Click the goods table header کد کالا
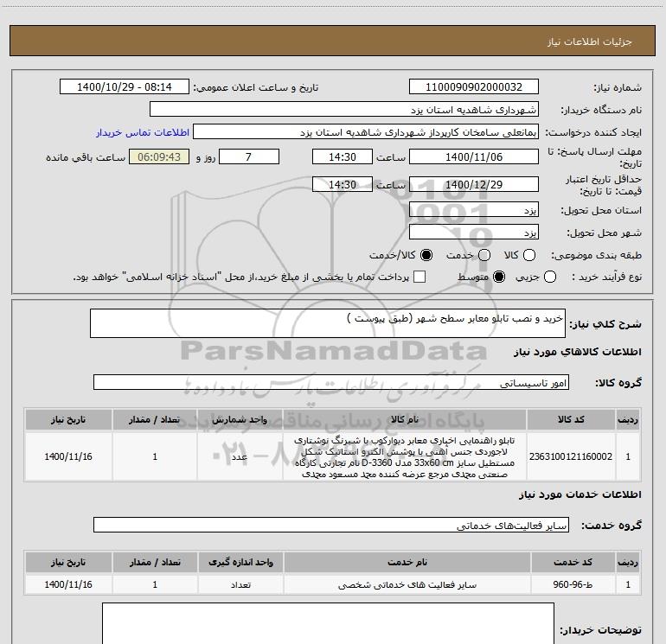Viewport: 666px width, 644px height. [x=571, y=419]
